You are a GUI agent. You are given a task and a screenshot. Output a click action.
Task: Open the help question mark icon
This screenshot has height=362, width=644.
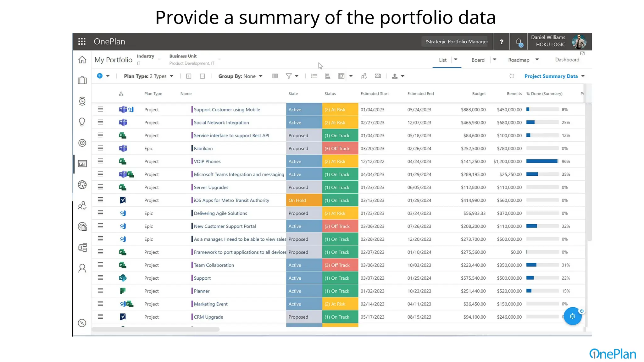coord(502,41)
